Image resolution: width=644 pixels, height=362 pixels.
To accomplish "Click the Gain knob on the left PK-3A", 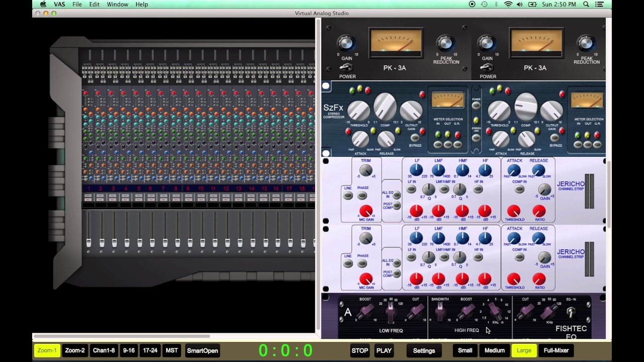I will 346,43.
